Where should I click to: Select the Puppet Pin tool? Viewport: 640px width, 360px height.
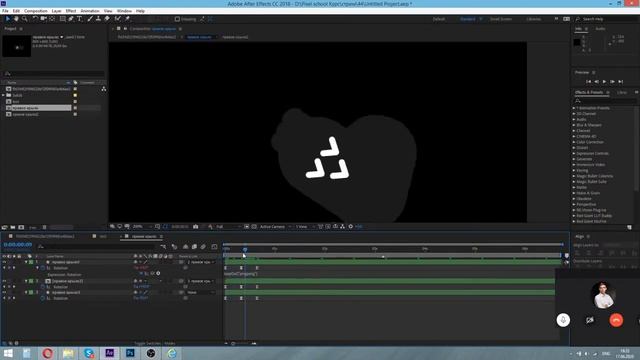coord(127,19)
